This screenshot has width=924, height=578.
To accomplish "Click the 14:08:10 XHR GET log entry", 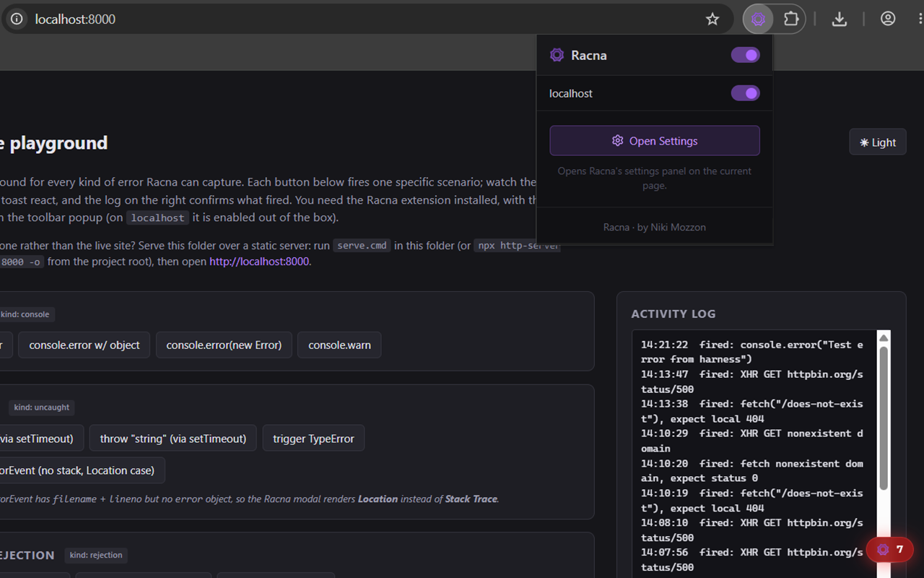I will [x=751, y=530].
